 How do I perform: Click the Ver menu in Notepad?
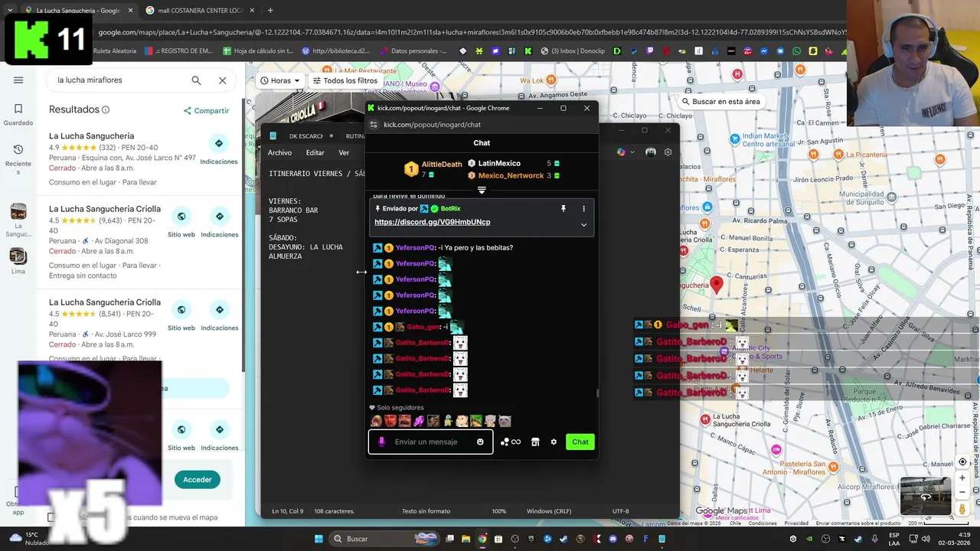[344, 153]
